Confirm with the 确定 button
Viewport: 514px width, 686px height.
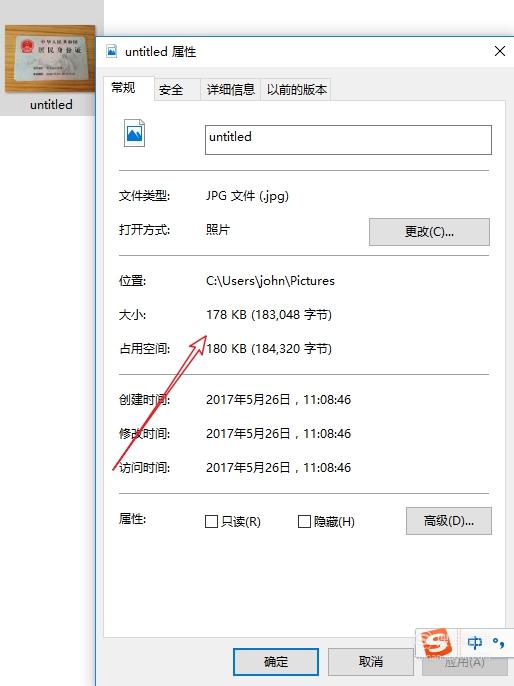pos(276,662)
